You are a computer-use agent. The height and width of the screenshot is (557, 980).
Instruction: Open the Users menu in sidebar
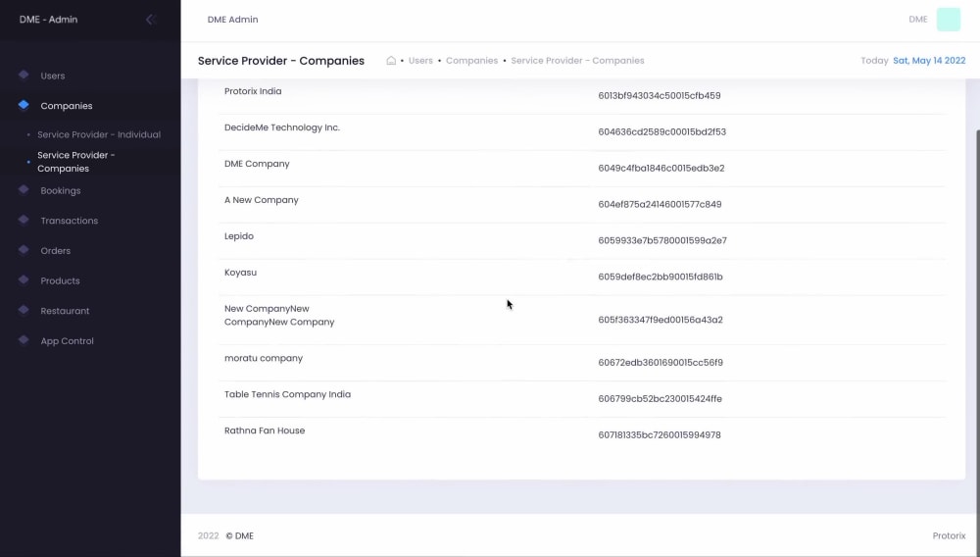(x=53, y=76)
